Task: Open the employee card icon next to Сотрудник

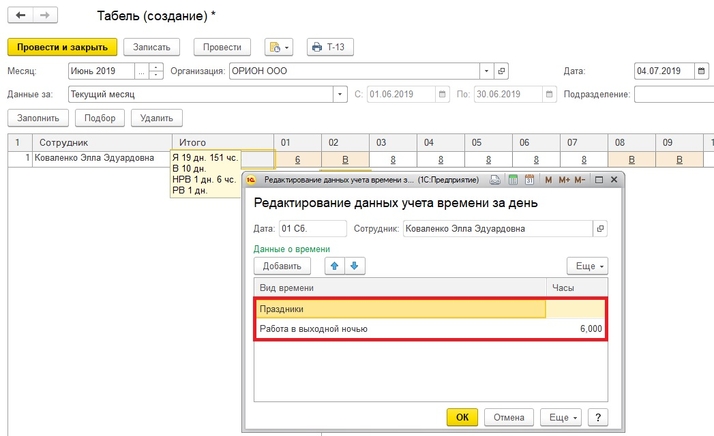Action: [x=600, y=229]
